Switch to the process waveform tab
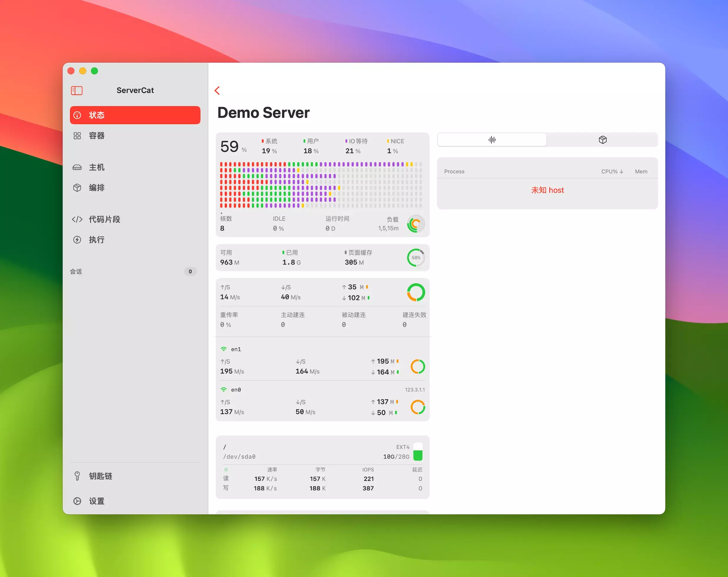This screenshot has height=577, width=728. 492,140
